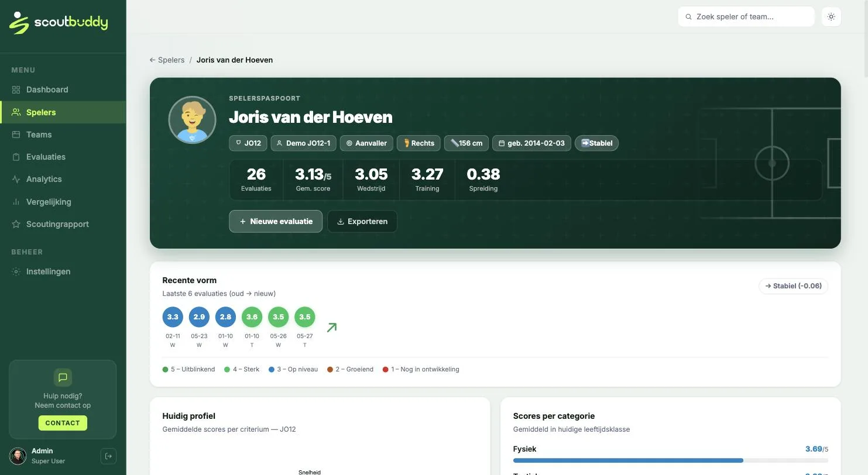Click the Exporteren button
This screenshot has height=475, width=868.
[362, 222]
